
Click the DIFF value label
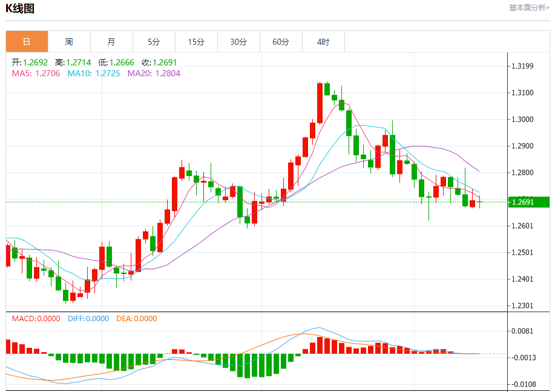pos(88,318)
